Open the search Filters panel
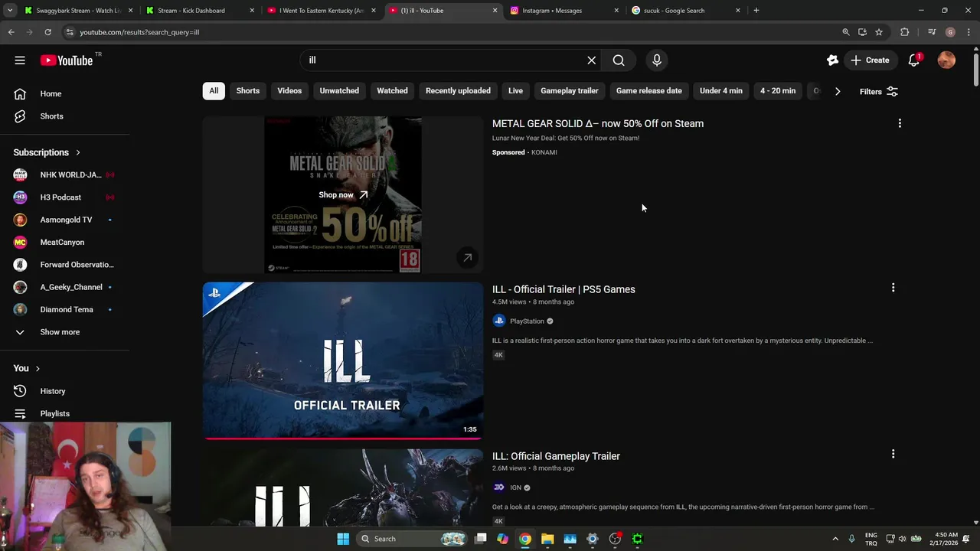Image resolution: width=980 pixels, height=551 pixels. (x=878, y=91)
